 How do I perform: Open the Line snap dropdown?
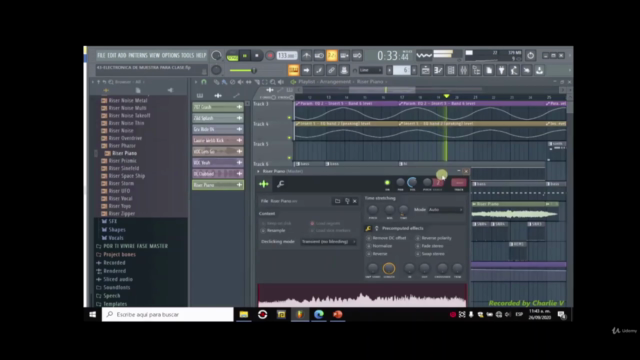click(x=370, y=70)
